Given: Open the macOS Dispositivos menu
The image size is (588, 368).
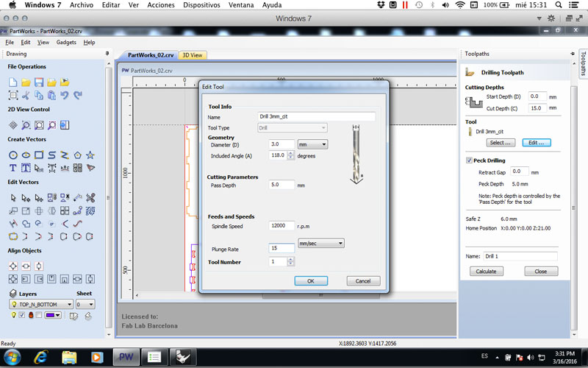Looking at the screenshot, I should (201, 5).
